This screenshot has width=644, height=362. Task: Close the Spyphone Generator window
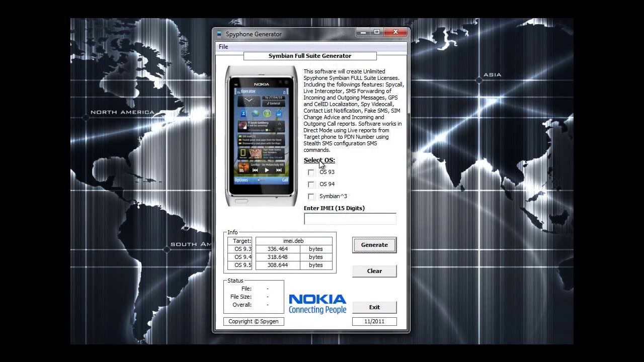click(x=395, y=32)
